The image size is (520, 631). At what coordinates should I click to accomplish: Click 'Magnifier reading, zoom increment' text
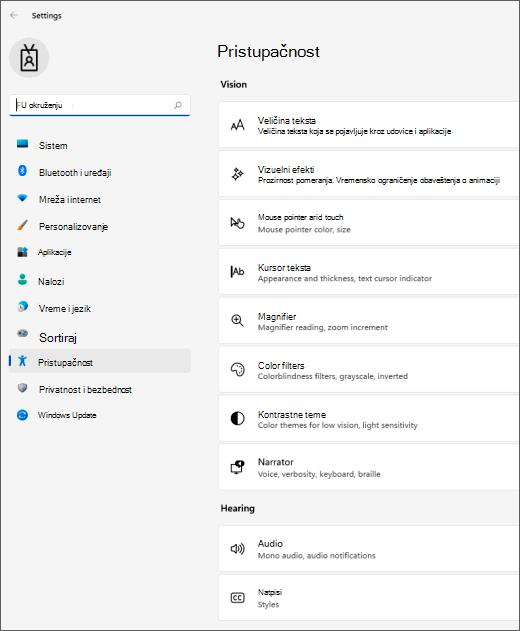point(323,327)
